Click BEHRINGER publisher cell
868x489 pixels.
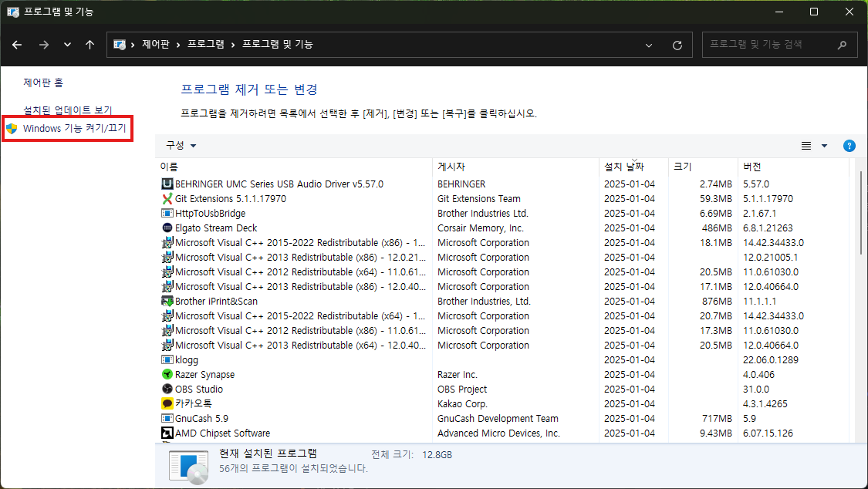[x=461, y=184]
